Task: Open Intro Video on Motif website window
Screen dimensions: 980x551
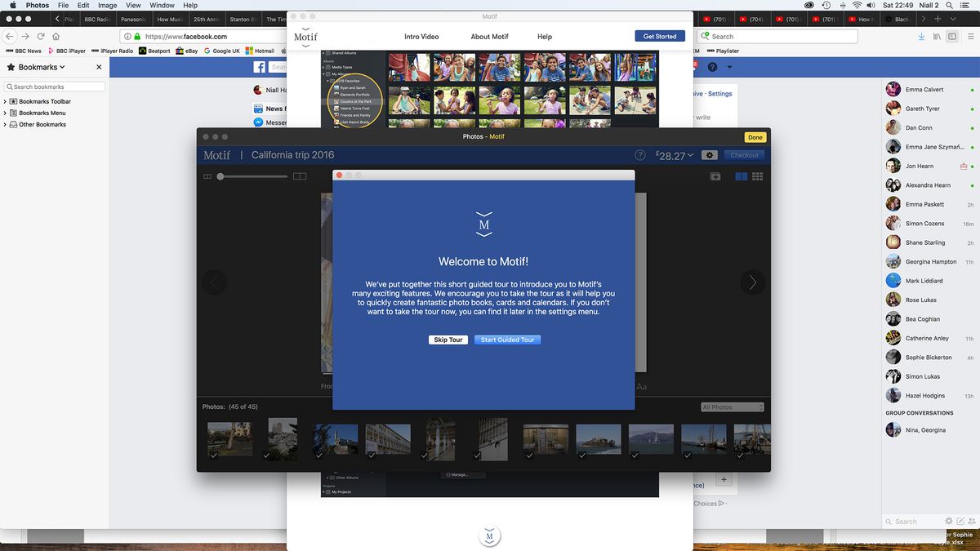Action: click(x=421, y=37)
